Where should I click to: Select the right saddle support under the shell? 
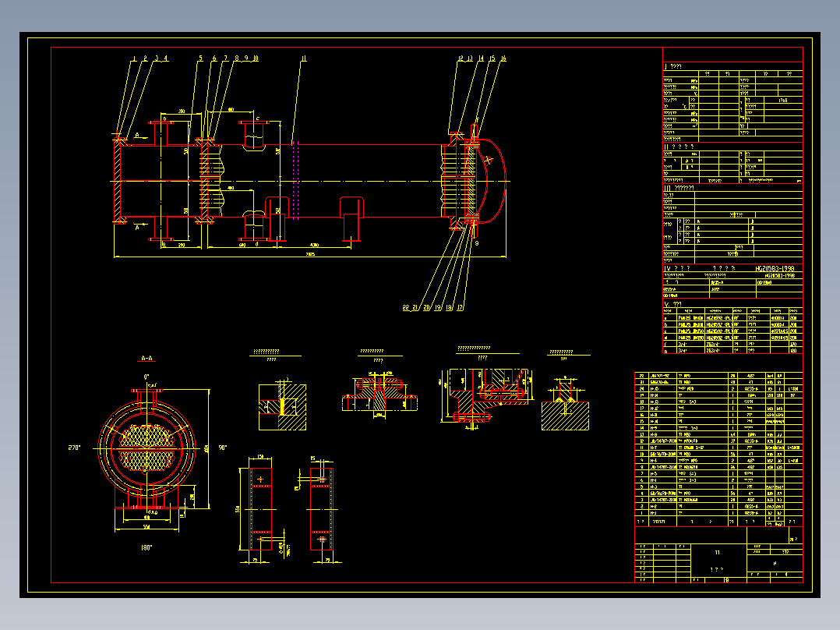point(352,219)
